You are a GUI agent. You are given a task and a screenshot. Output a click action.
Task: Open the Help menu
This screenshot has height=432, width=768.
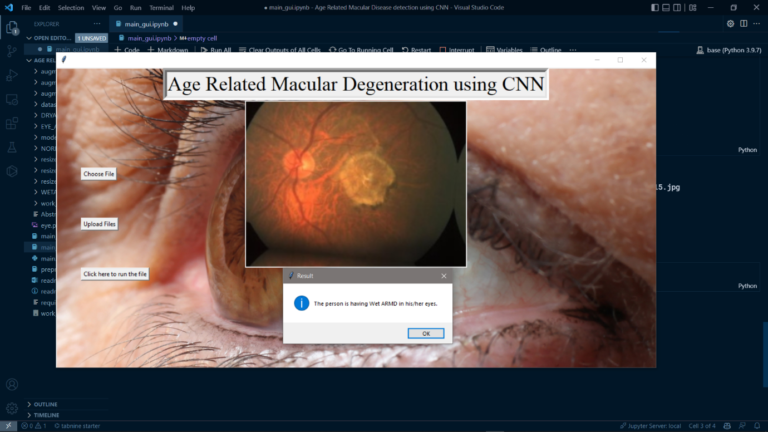tap(188, 8)
